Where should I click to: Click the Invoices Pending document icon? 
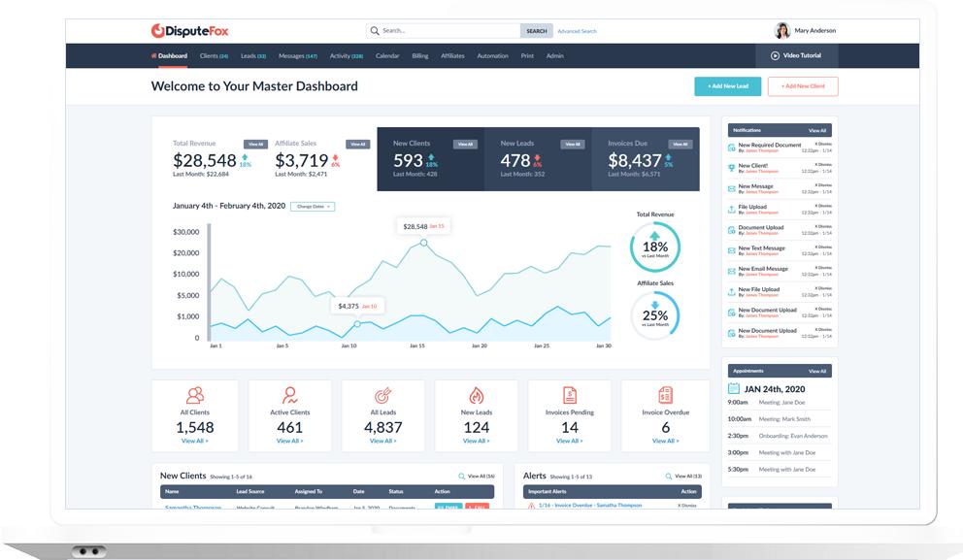570,396
